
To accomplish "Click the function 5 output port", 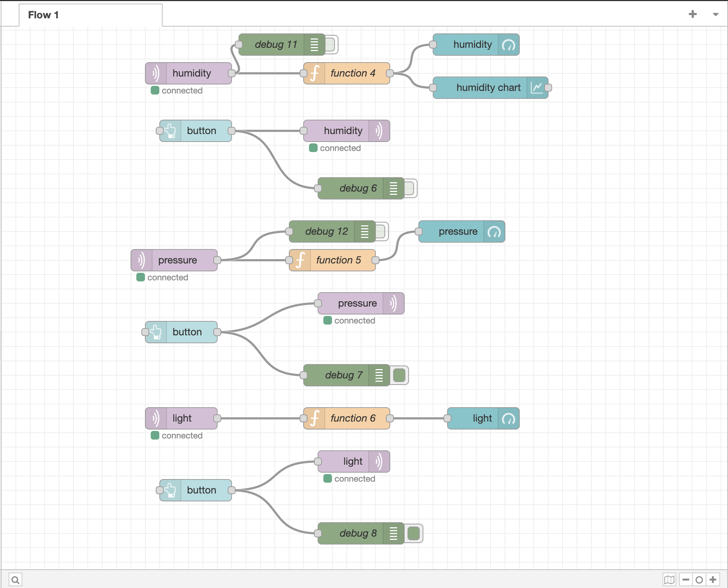I will click(376, 260).
